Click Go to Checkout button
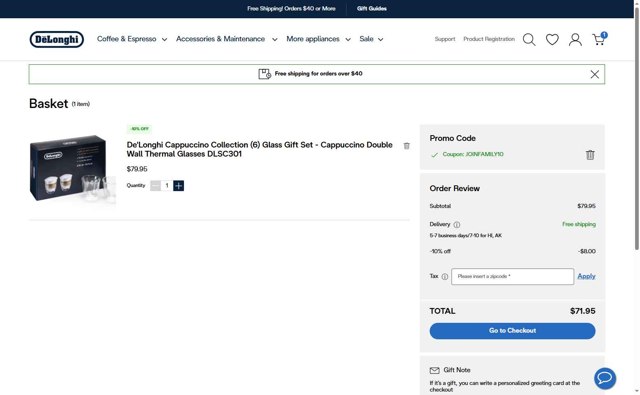The image size is (640, 395). [x=512, y=331]
